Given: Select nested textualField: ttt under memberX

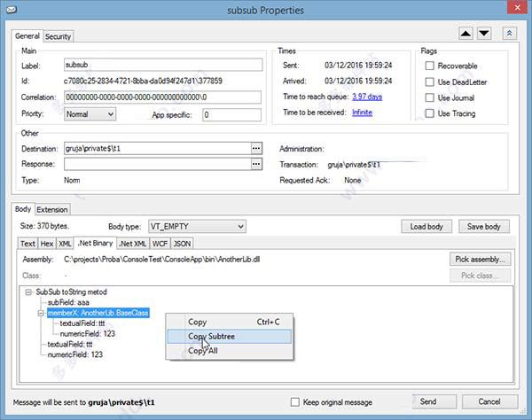Looking at the screenshot, I should click(x=82, y=323).
